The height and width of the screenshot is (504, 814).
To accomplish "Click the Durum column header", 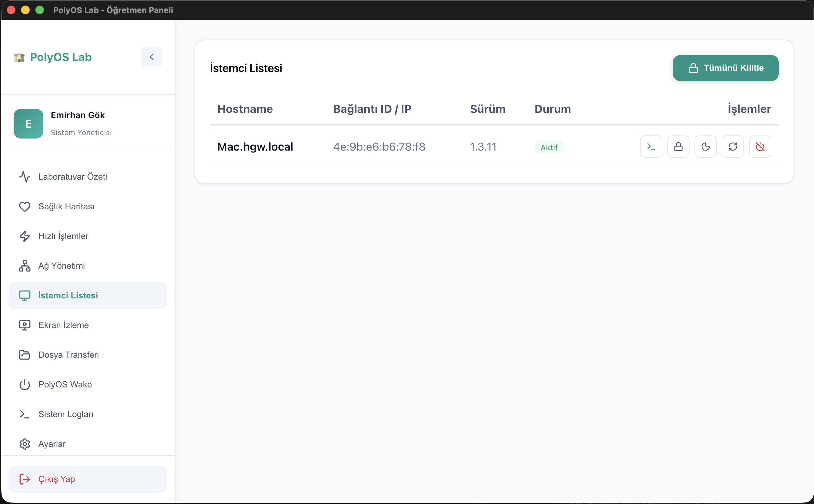I will (x=553, y=109).
